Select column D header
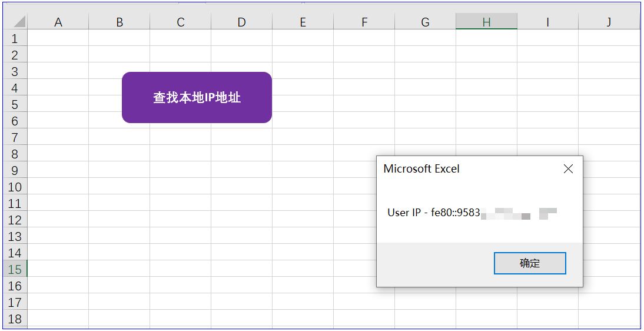This screenshot has width=644, height=331. click(x=241, y=21)
